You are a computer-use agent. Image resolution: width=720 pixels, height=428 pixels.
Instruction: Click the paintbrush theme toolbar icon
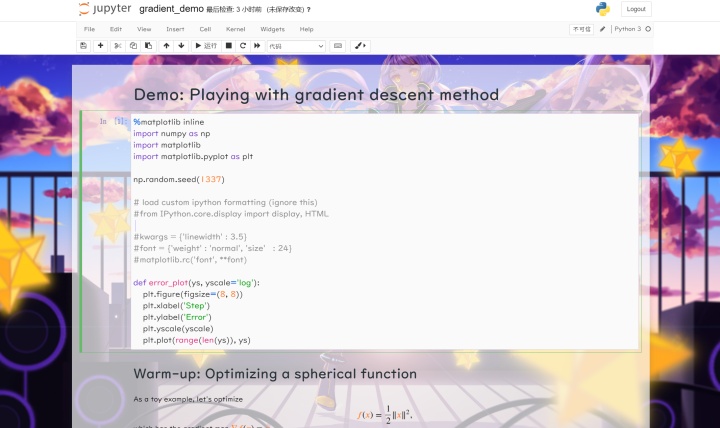pyautogui.click(x=360, y=46)
